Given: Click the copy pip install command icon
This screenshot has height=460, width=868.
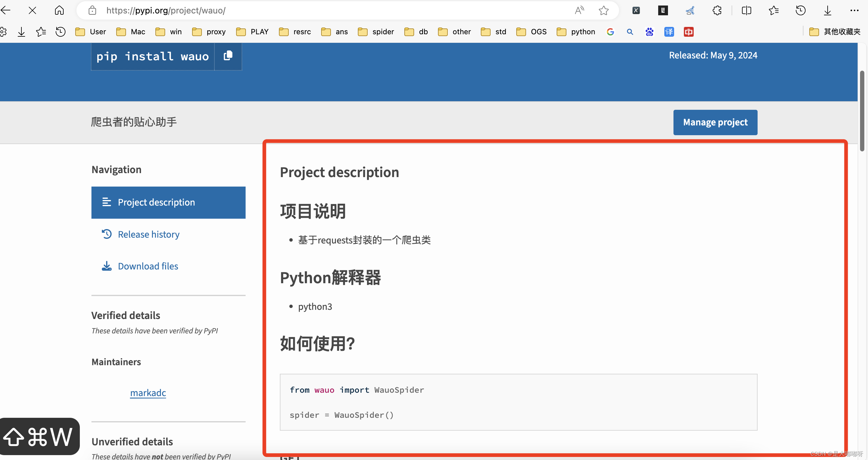Looking at the screenshot, I should 228,56.
